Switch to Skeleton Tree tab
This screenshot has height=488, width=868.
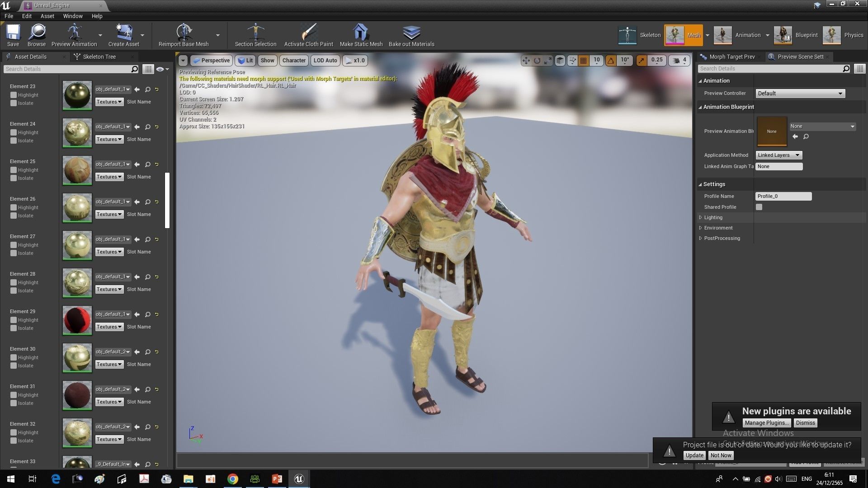point(99,56)
